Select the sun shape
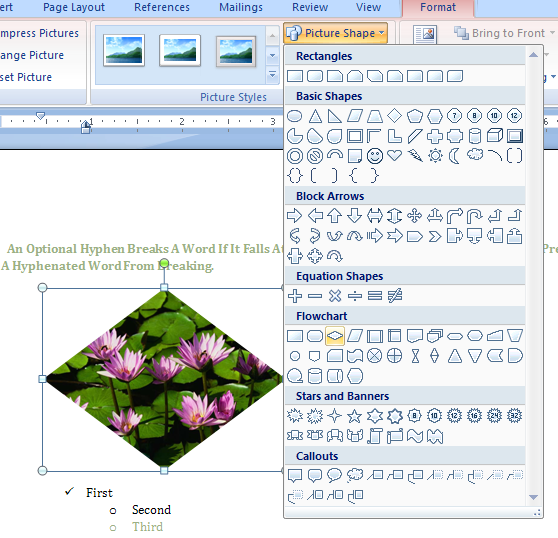 pyautogui.click(x=435, y=156)
